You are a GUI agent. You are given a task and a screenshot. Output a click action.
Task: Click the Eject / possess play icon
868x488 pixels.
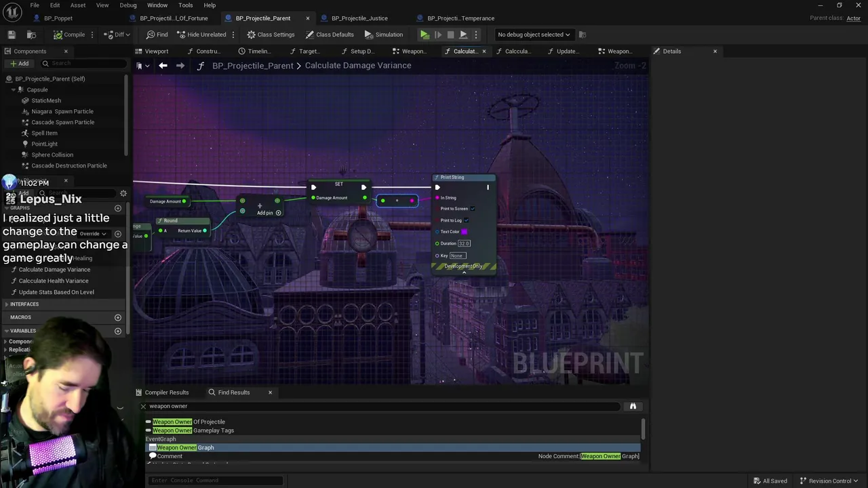coord(463,35)
